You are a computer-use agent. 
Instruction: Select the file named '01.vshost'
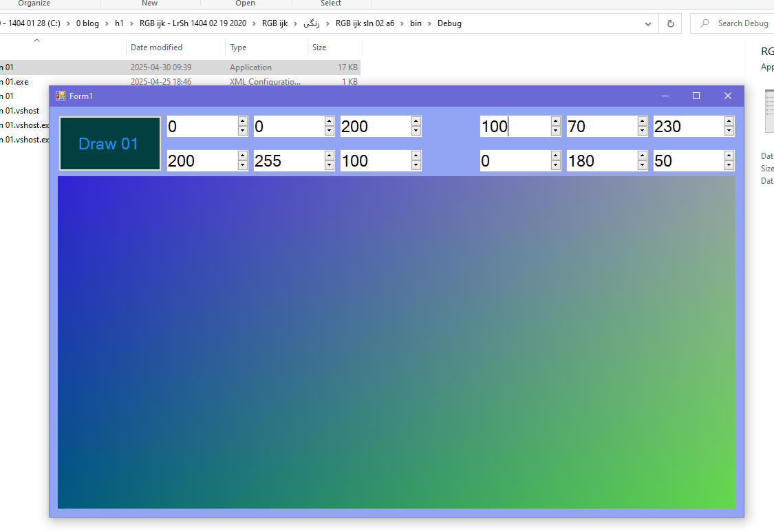21,111
